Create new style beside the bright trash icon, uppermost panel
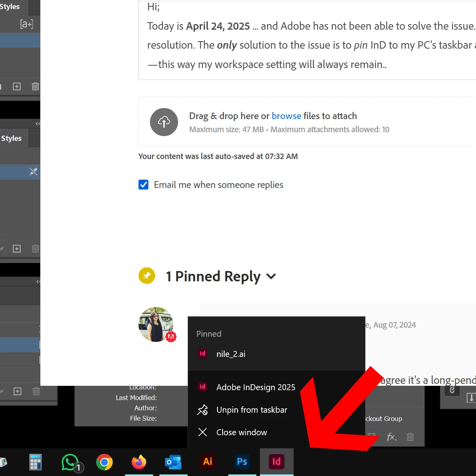476x476 pixels. (17, 86)
